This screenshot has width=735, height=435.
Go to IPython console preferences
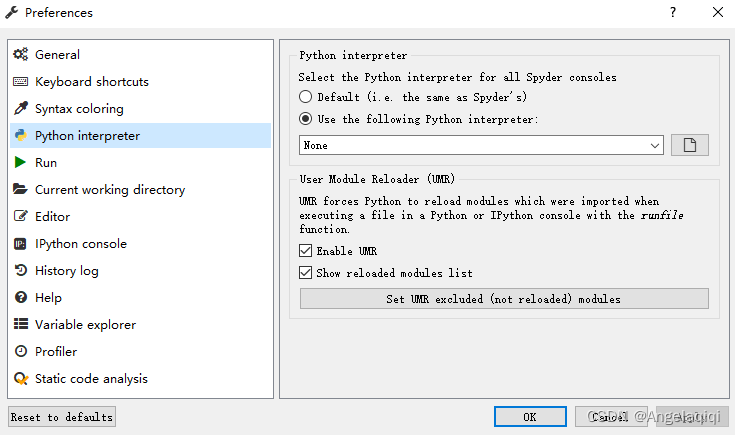[80, 244]
